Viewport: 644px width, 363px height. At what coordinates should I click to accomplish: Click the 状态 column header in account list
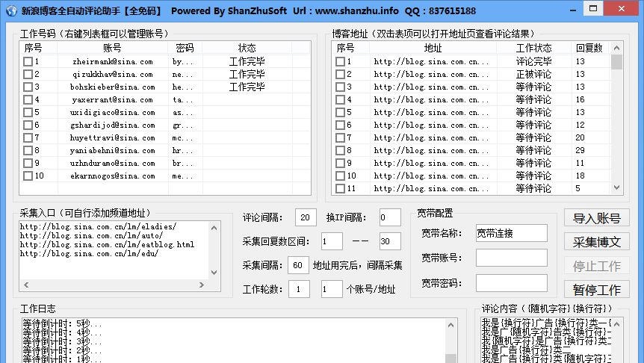pos(247,48)
